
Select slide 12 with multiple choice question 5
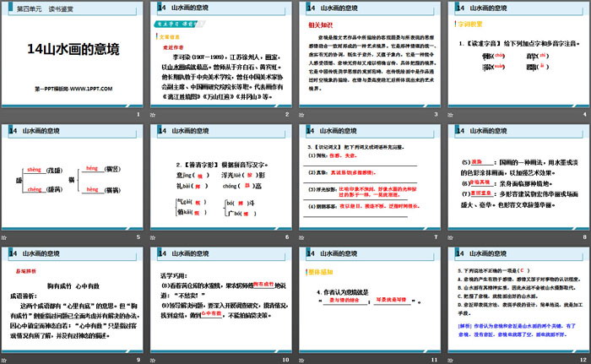(518, 301)
